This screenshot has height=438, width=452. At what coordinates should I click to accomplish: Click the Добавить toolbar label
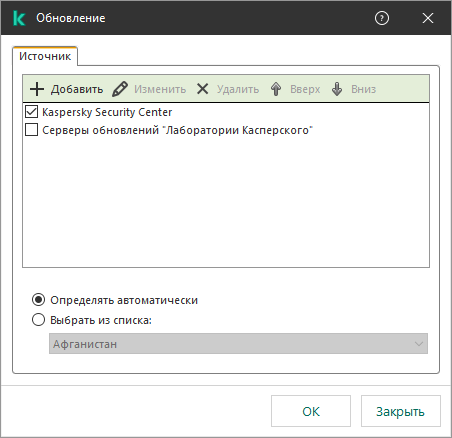pyautogui.click(x=77, y=89)
